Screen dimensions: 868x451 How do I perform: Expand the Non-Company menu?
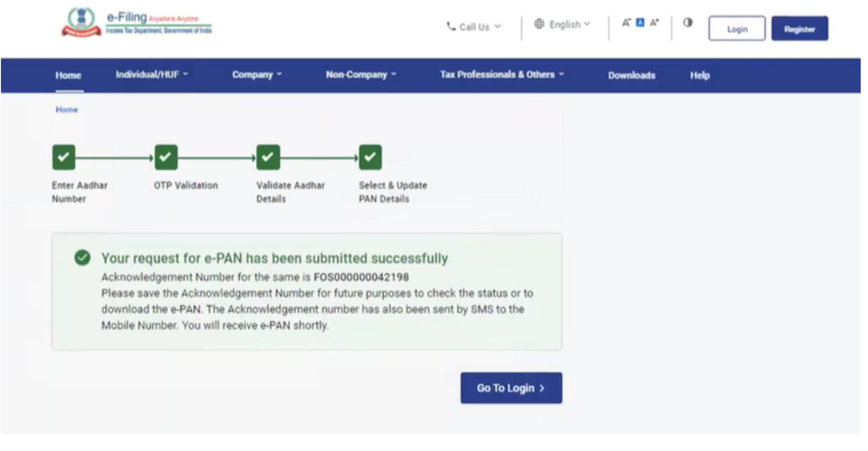(x=361, y=74)
